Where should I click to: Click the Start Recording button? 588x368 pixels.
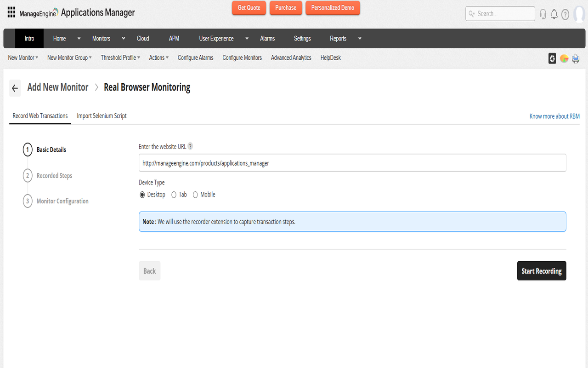tap(542, 271)
